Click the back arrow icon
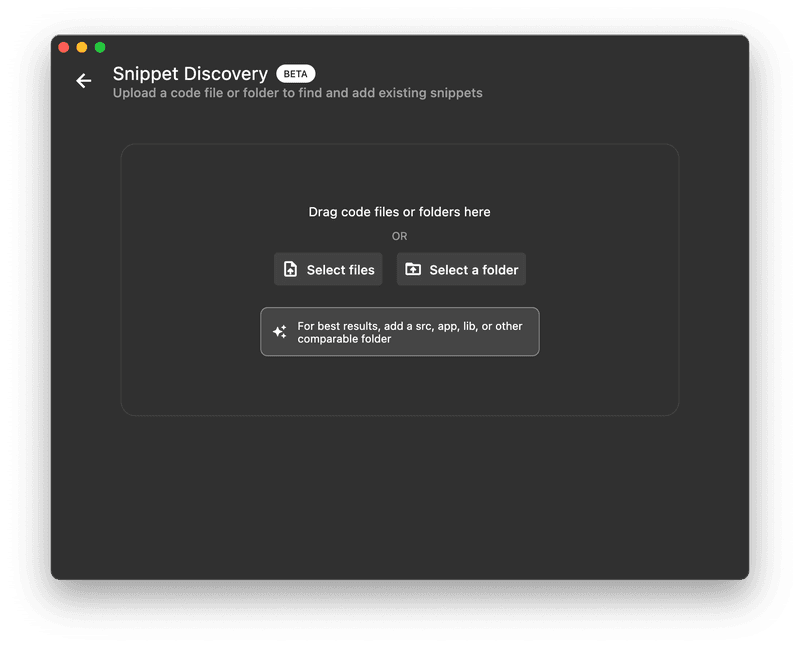The height and width of the screenshot is (647, 800). 85,80
